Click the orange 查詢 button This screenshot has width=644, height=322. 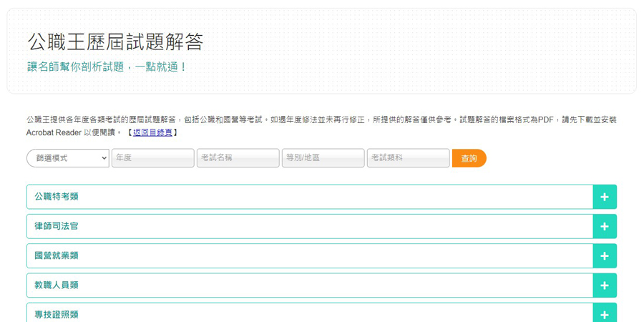[x=469, y=158]
